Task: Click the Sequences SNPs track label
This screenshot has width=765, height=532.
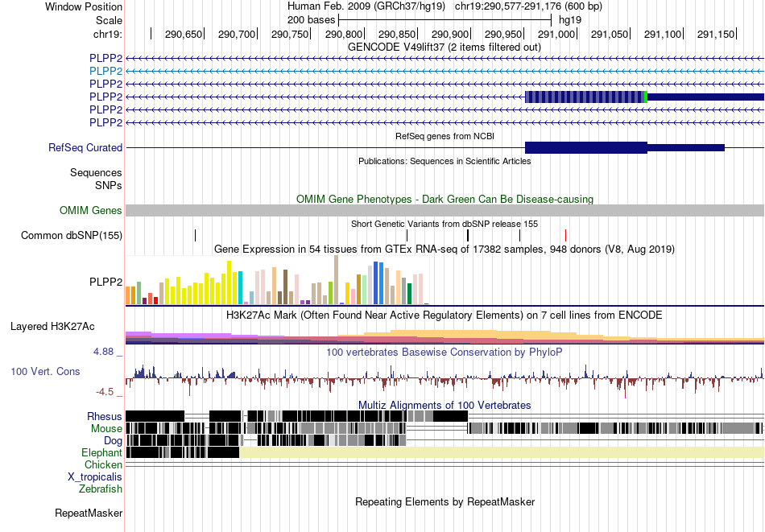Action: click(96, 179)
